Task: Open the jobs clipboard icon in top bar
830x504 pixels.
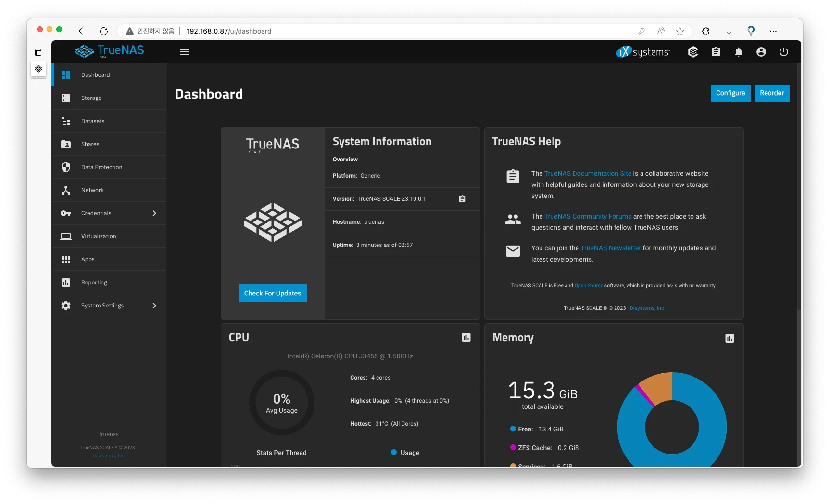Action: [x=716, y=52]
